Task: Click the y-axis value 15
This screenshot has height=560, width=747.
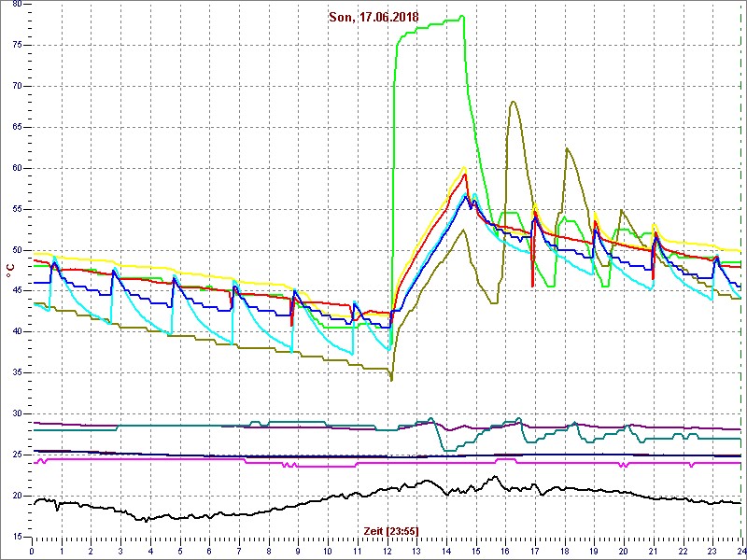Action: coord(17,537)
